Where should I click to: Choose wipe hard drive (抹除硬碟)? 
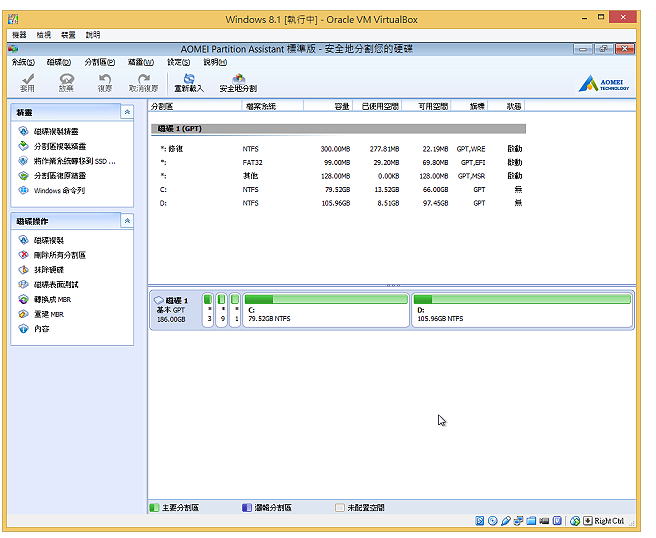coord(49,269)
